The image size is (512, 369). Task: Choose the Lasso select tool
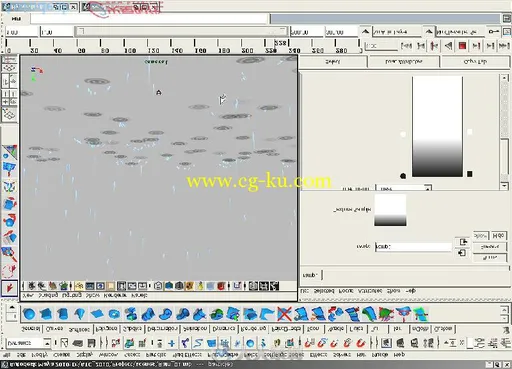[x=9, y=271]
